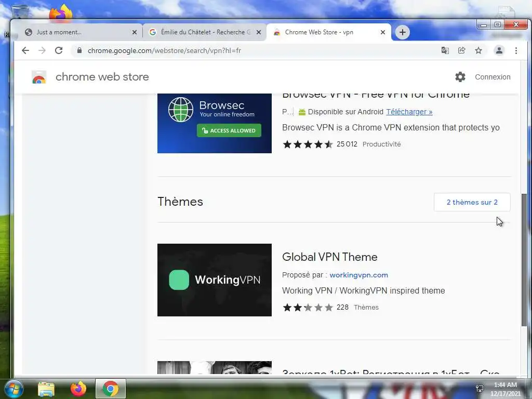Click the Thèmes section heading
532x399 pixels.
click(180, 202)
